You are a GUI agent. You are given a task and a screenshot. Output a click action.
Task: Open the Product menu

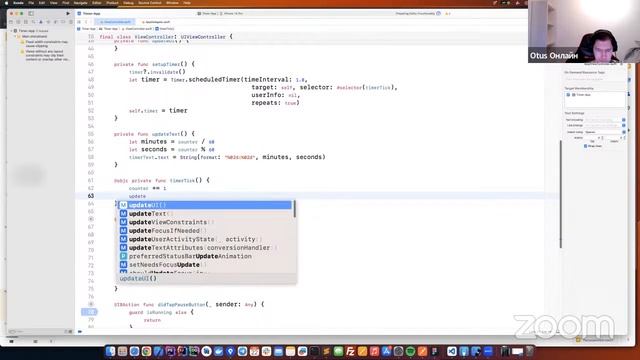pyautogui.click(x=112, y=3)
